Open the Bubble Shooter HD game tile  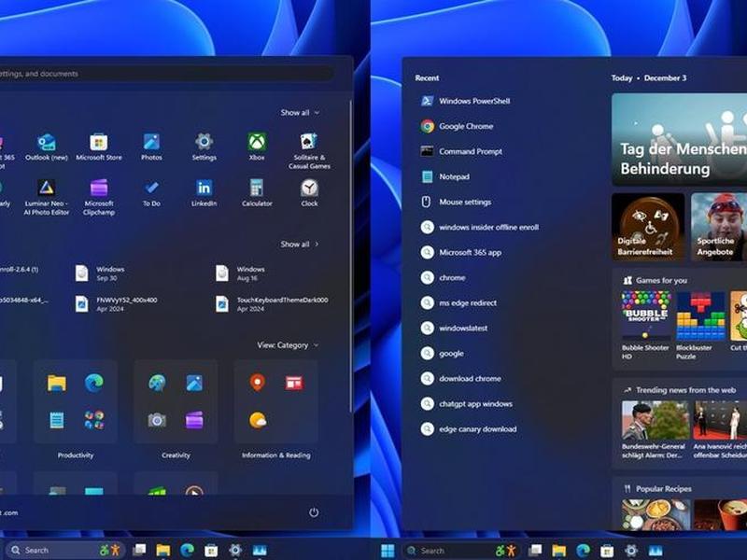tap(646, 325)
